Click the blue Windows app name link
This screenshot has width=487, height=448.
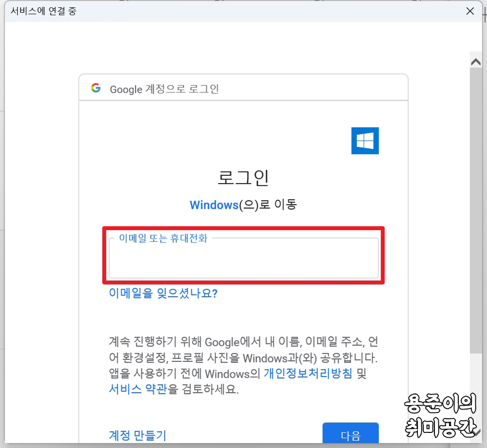pyautogui.click(x=214, y=205)
